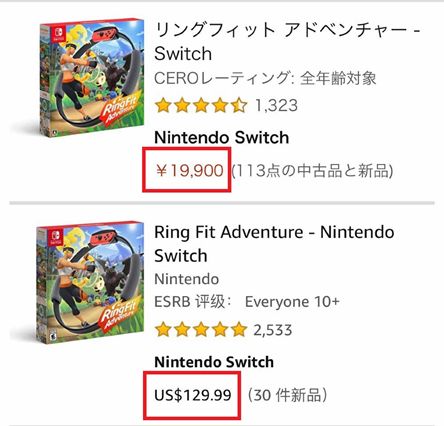Image resolution: width=444 pixels, height=426 pixels.
Task: Click the five-star rating of the US listing
Action: (201, 330)
